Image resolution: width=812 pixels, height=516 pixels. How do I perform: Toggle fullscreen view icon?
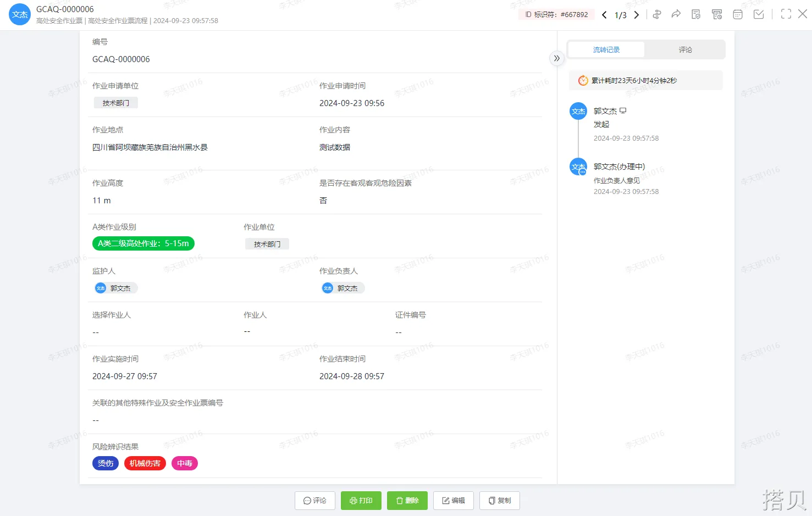click(x=786, y=15)
